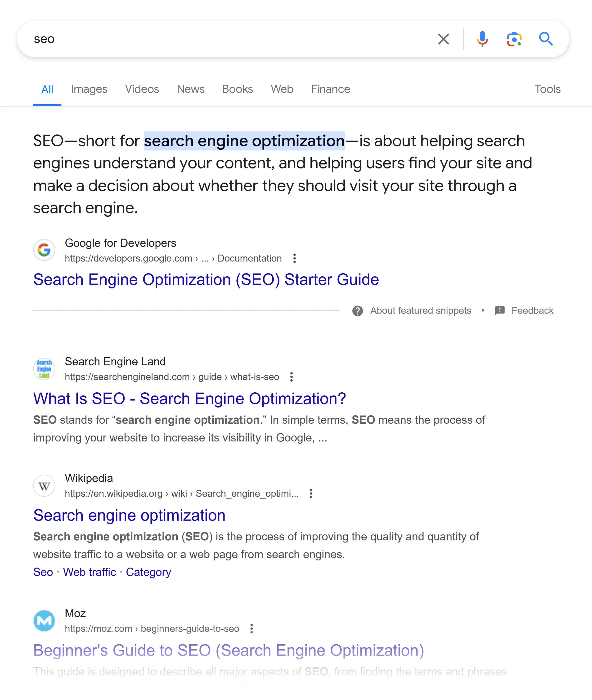Open three-dot menu for Google Developers result

[294, 258]
